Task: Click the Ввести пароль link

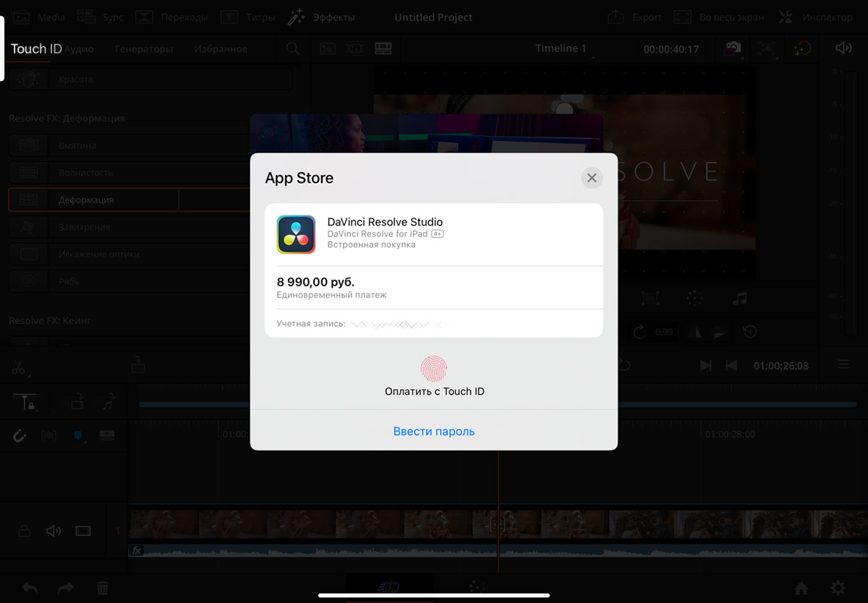Action: point(434,432)
